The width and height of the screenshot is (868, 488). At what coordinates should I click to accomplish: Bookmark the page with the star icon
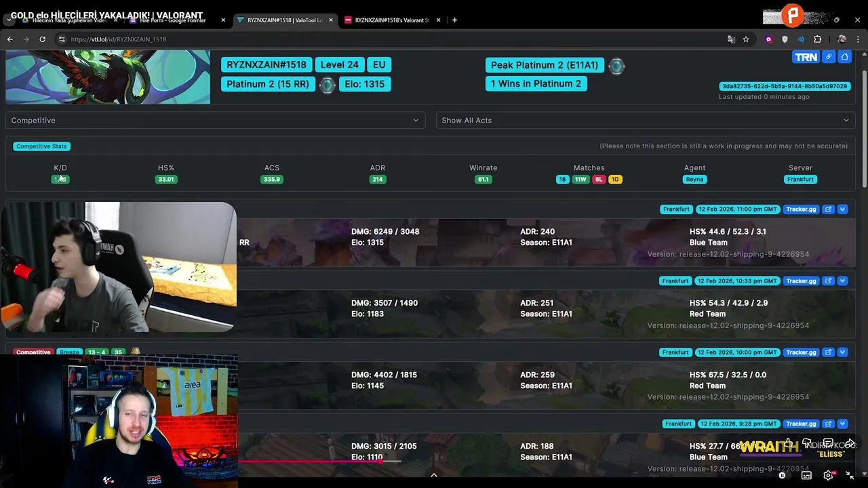pos(746,39)
